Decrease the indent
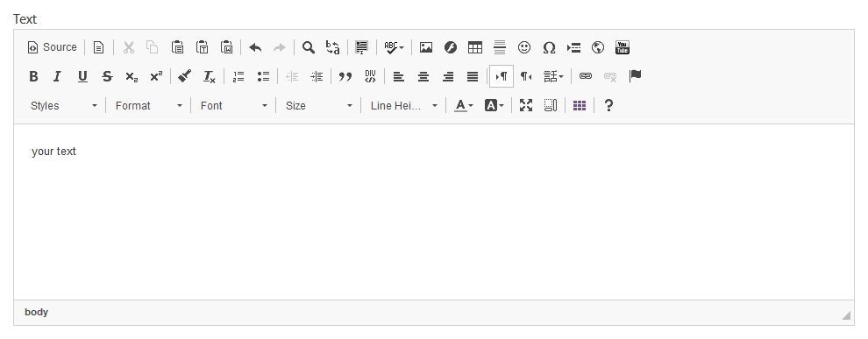The image size is (868, 339). tap(292, 76)
